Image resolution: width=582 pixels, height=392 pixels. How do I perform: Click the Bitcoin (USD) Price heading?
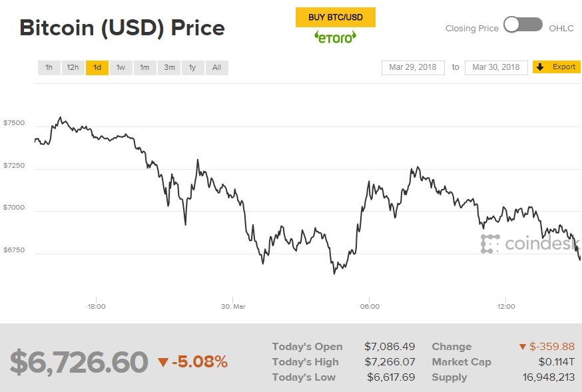(122, 28)
